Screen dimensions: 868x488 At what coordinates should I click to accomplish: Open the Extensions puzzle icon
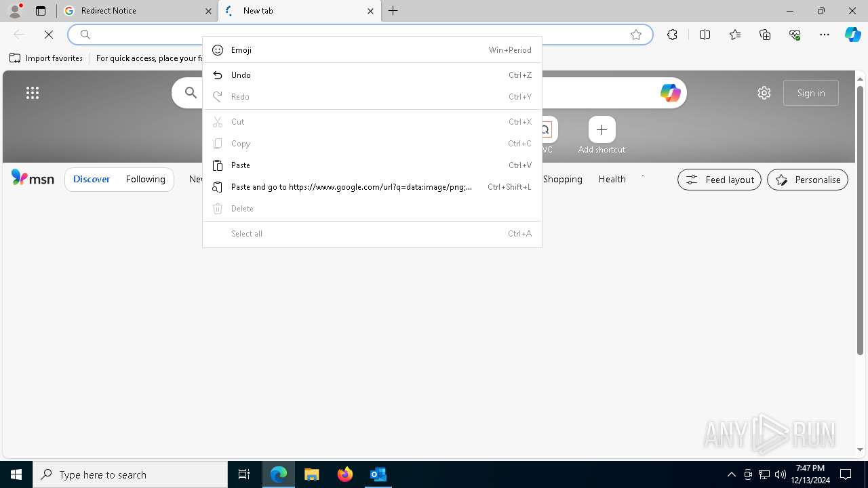pyautogui.click(x=672, y=35)
